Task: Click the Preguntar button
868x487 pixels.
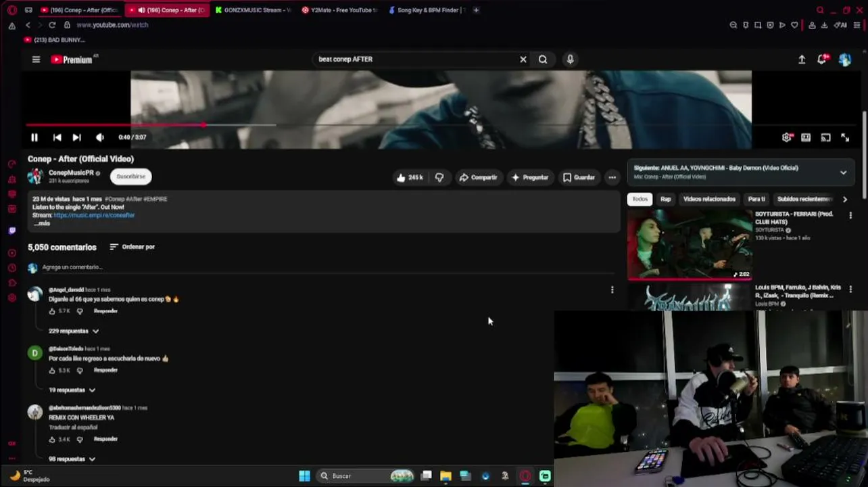Action: 530,177
